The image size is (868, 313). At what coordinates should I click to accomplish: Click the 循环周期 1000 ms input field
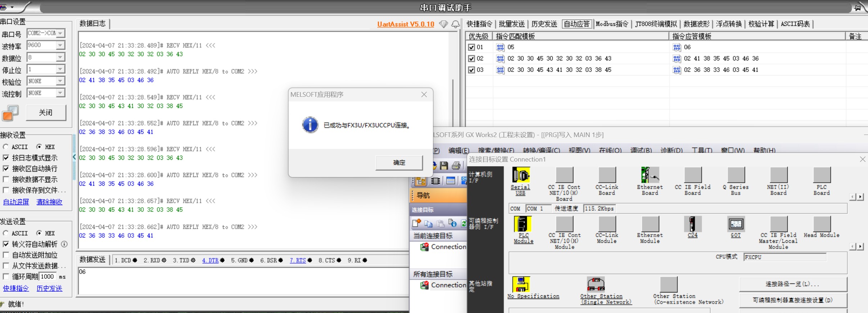point(48,276)
